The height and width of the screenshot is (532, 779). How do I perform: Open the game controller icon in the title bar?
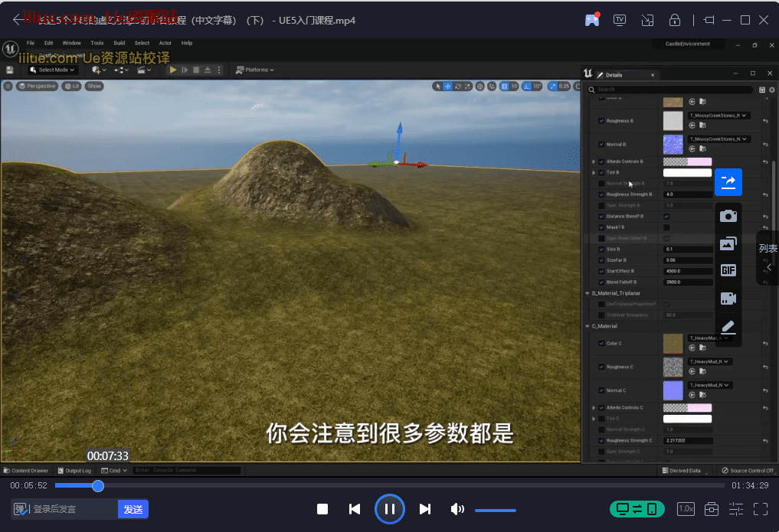[592, 20]
